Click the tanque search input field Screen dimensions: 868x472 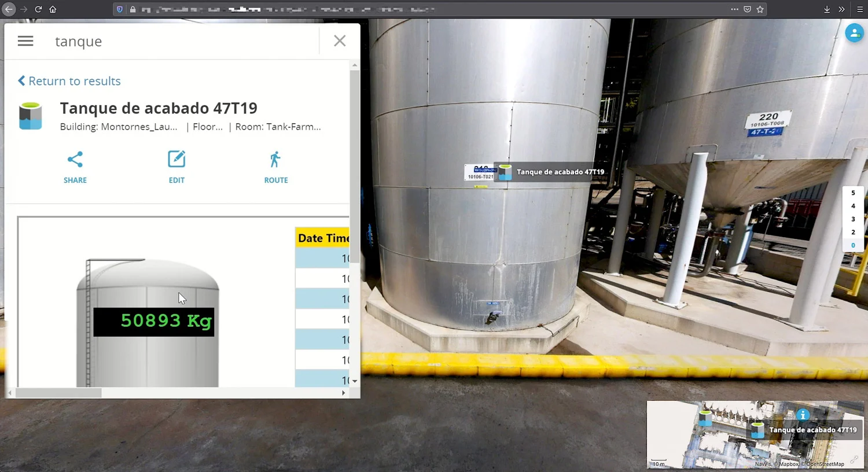coord(185,41)
